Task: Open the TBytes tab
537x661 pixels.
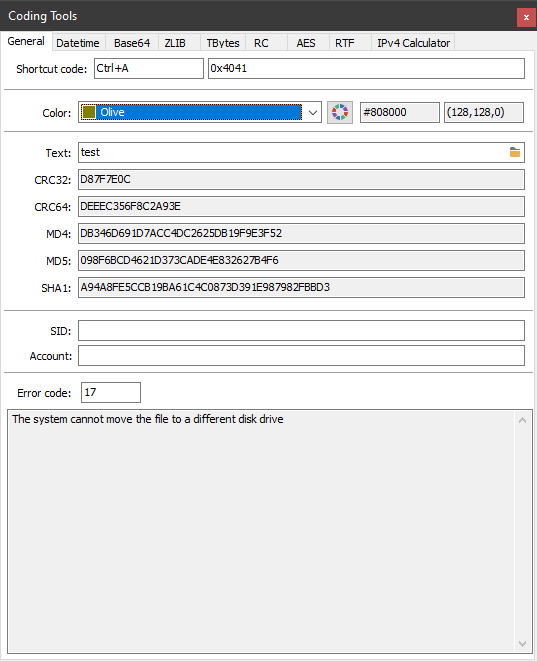Action: pos(223,43)
